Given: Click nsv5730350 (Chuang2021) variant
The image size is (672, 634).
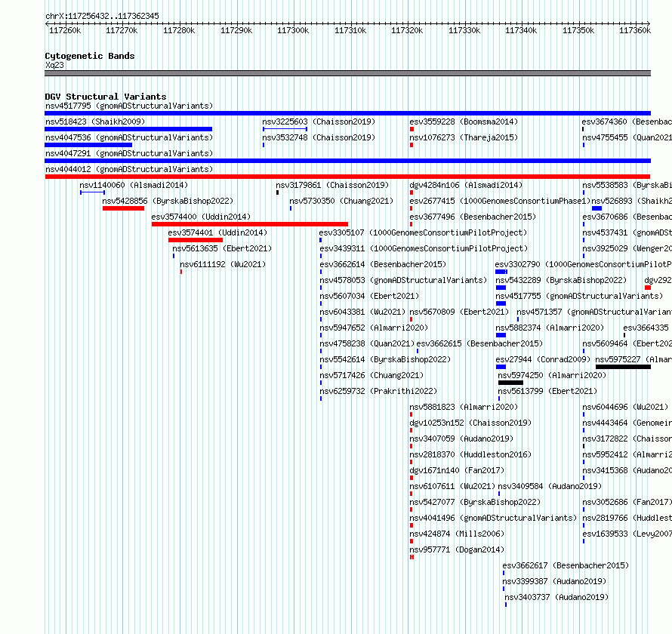Looking at the screenshot, I should coord(341,201).
